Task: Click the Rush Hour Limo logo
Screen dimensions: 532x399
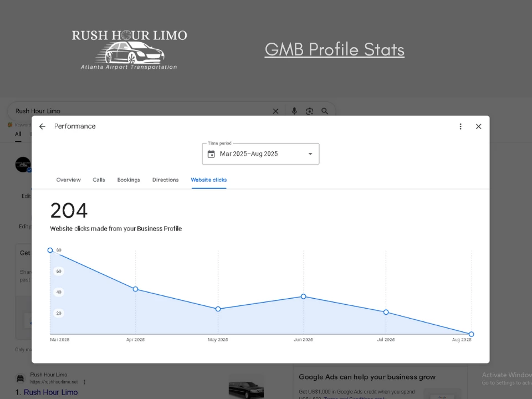Action: 129,49
